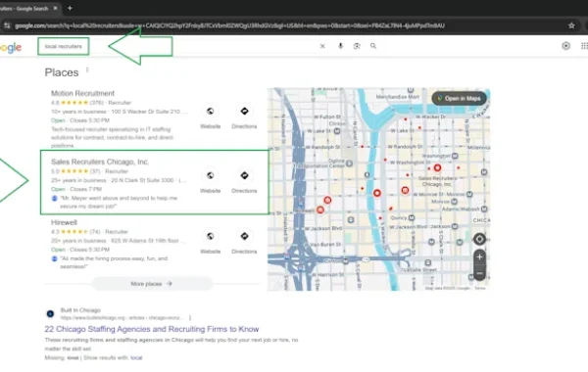Center map on my location icon

click(x=479, y=239)
